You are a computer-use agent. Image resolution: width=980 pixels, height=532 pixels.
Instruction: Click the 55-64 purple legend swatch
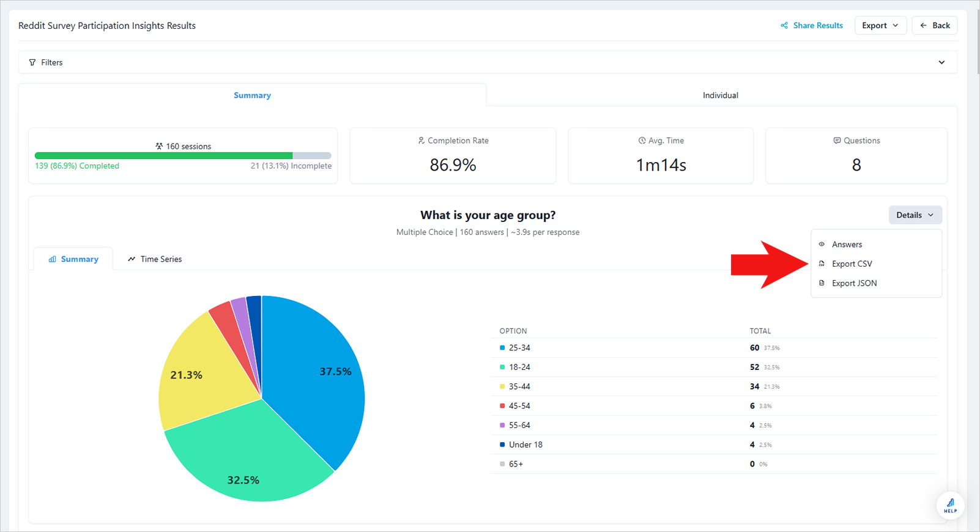(502, 425)
